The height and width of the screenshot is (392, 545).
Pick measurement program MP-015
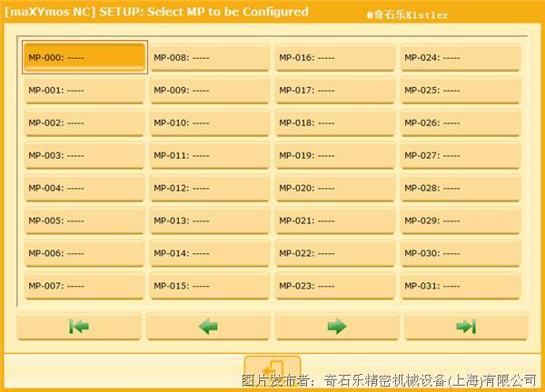click(x=210, y=286)
